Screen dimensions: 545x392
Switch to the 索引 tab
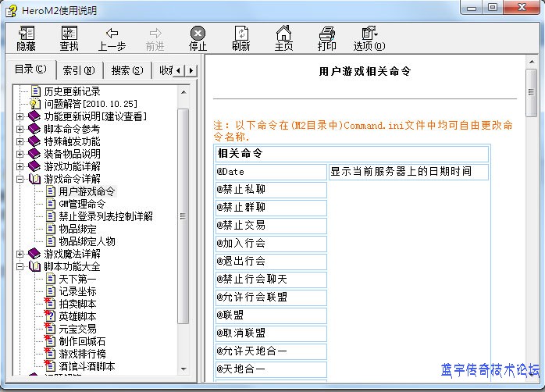click(x=78, y=71)
